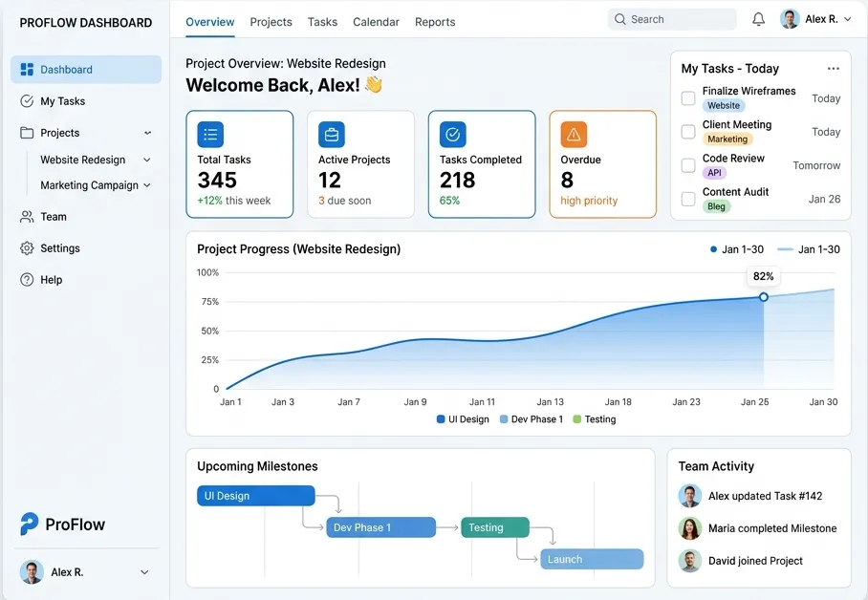
Task: Open the top-right Alex R. dropdown arrow
Action: pos(848,19)
